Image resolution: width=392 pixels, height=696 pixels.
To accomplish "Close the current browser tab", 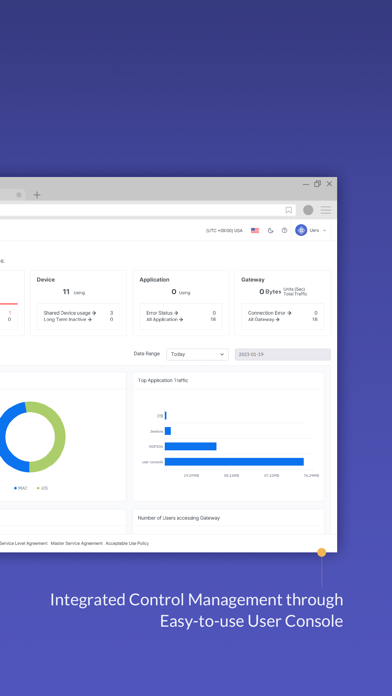I will pos(19,195).
